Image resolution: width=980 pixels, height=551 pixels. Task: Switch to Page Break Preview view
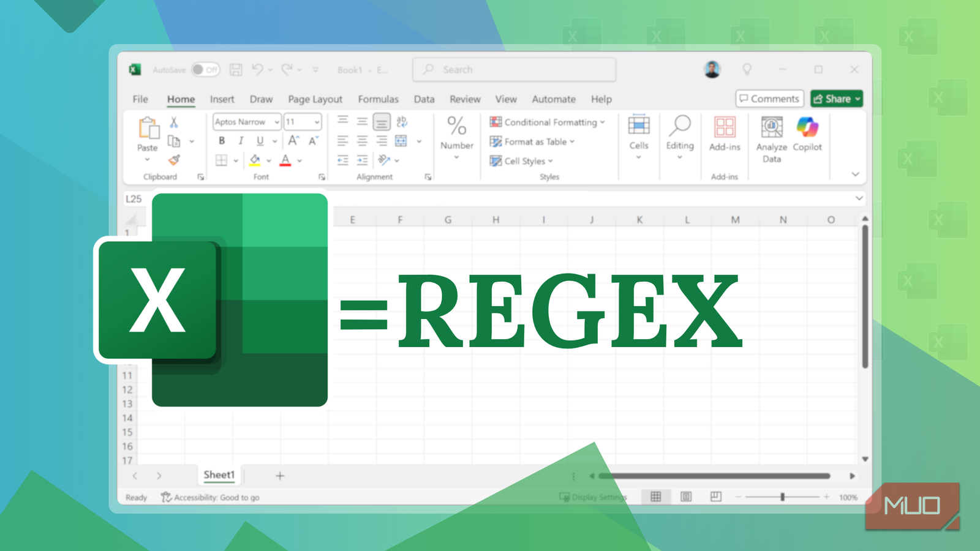(715, 497)
